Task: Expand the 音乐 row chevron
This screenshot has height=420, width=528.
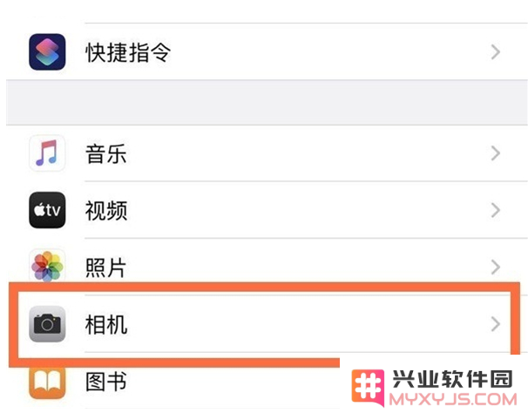Action: (496, 153)
